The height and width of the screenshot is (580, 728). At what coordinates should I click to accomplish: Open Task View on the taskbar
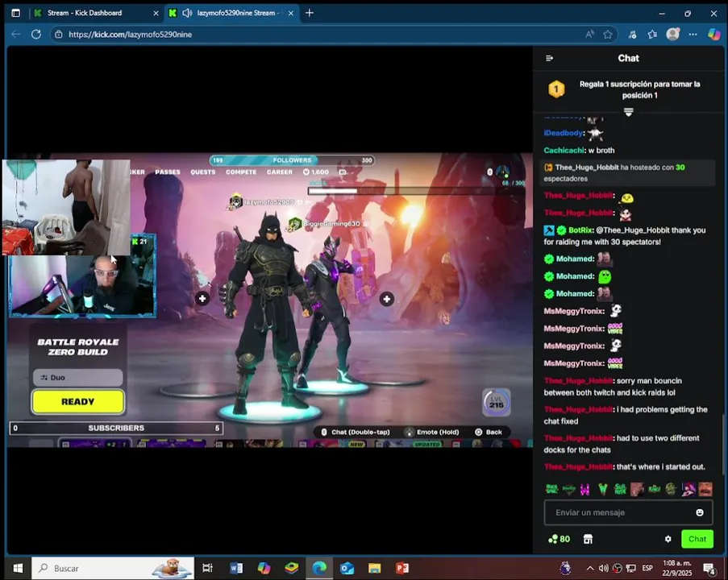(x=207, y=568)
